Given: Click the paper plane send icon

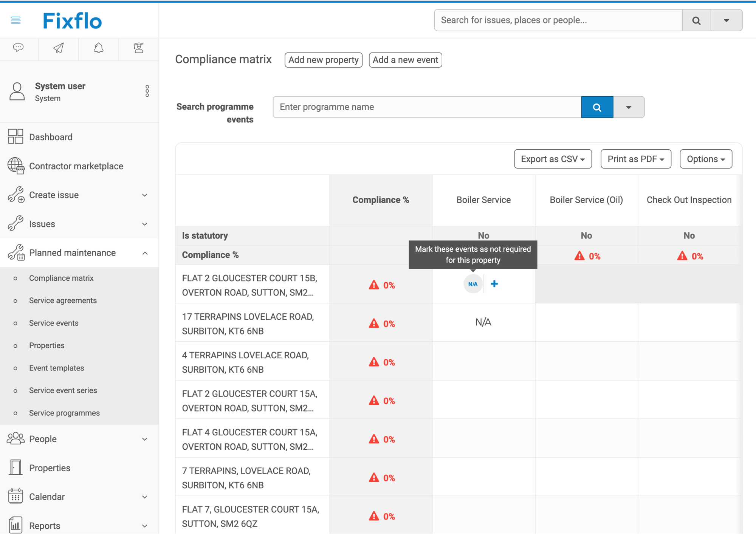Looking at the screenshot, I should pos(58,48).
